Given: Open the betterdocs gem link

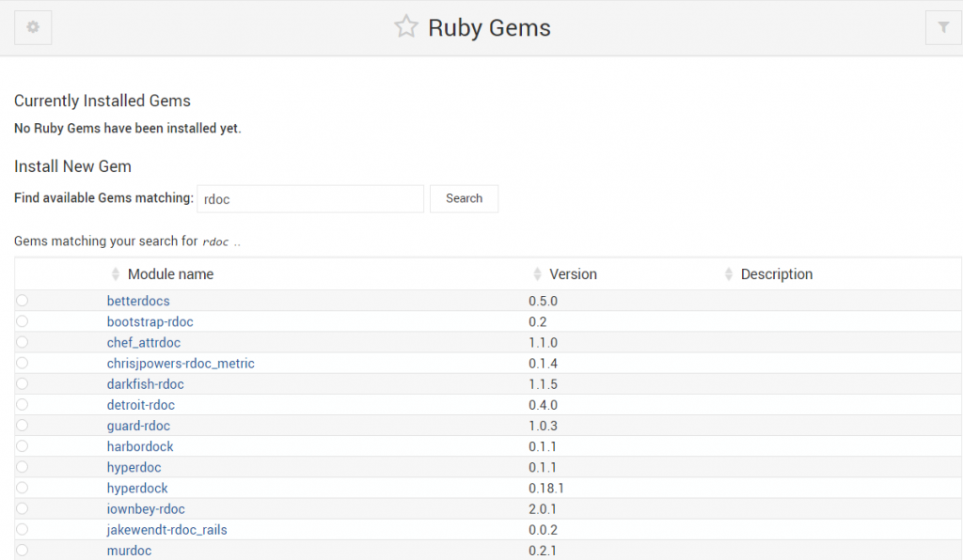Looking at the screenshot, I should pos(138,301).
